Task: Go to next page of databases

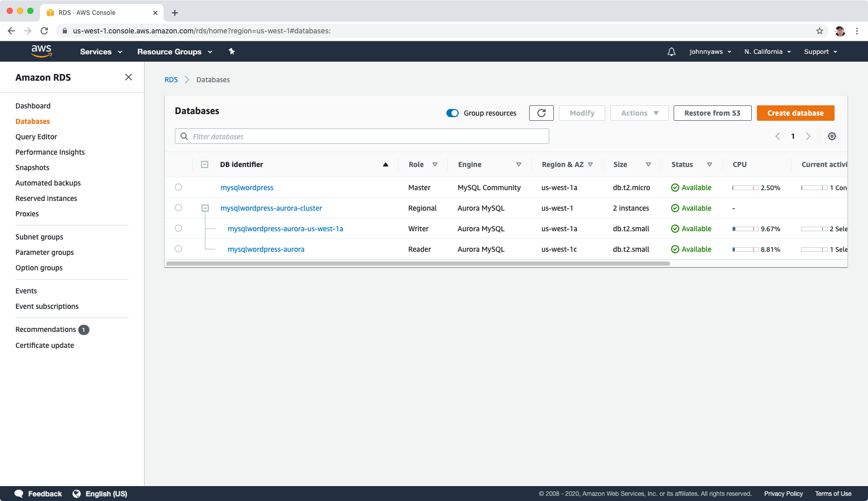Action: [x=808, y=136]
